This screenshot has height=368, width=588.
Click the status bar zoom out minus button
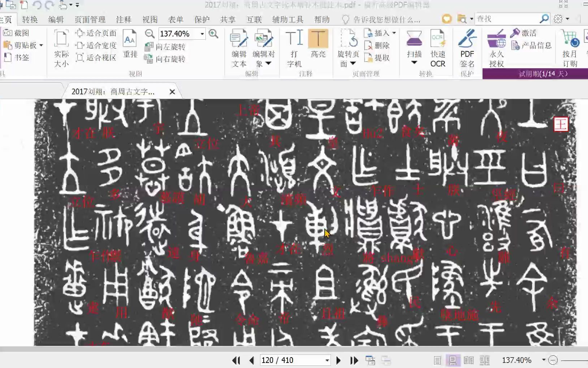pos(553,360)
